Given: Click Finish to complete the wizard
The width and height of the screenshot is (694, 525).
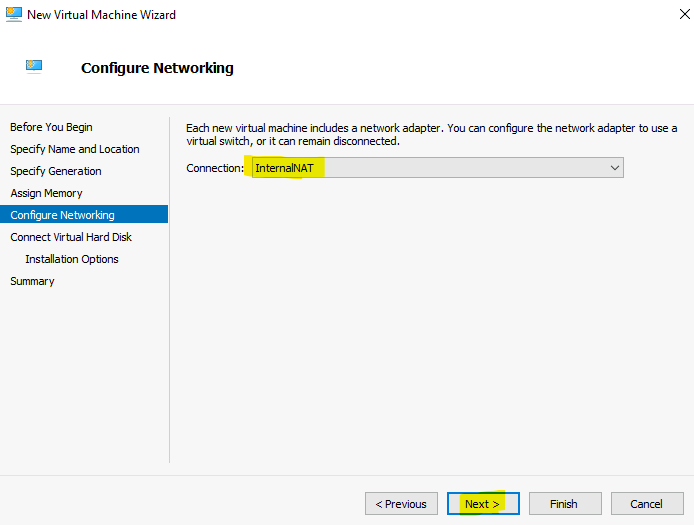Looking at the screenshot, I should click(x=565, y=504).
